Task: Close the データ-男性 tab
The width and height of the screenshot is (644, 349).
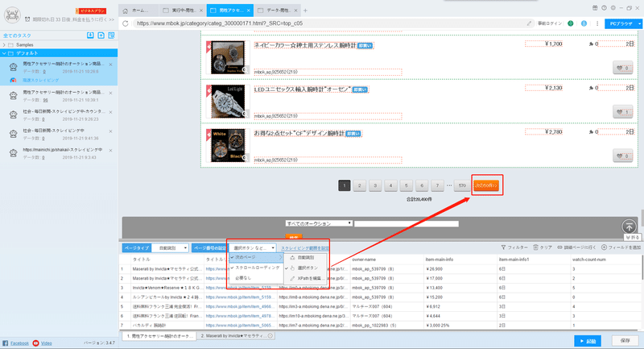Action: click(295, 10)
